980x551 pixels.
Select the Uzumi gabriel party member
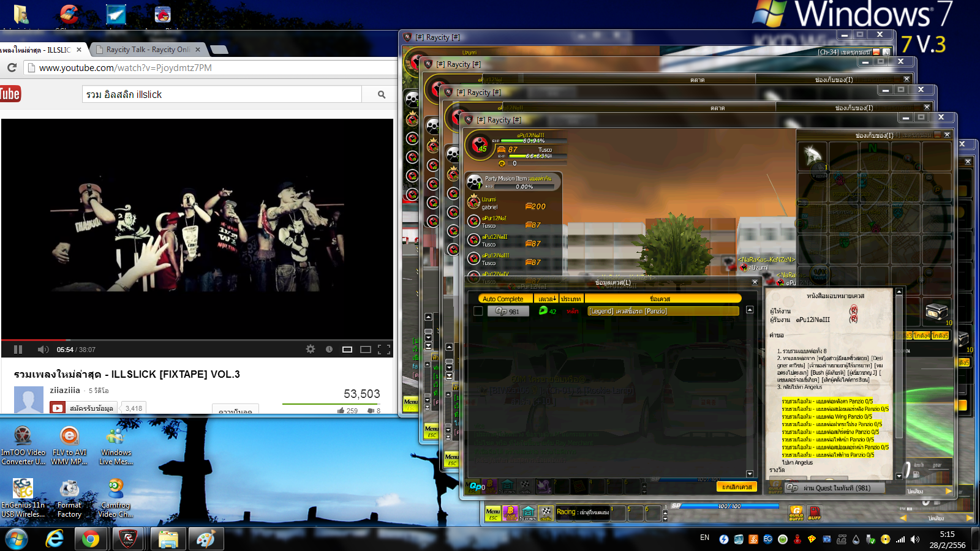coord(513,203)
